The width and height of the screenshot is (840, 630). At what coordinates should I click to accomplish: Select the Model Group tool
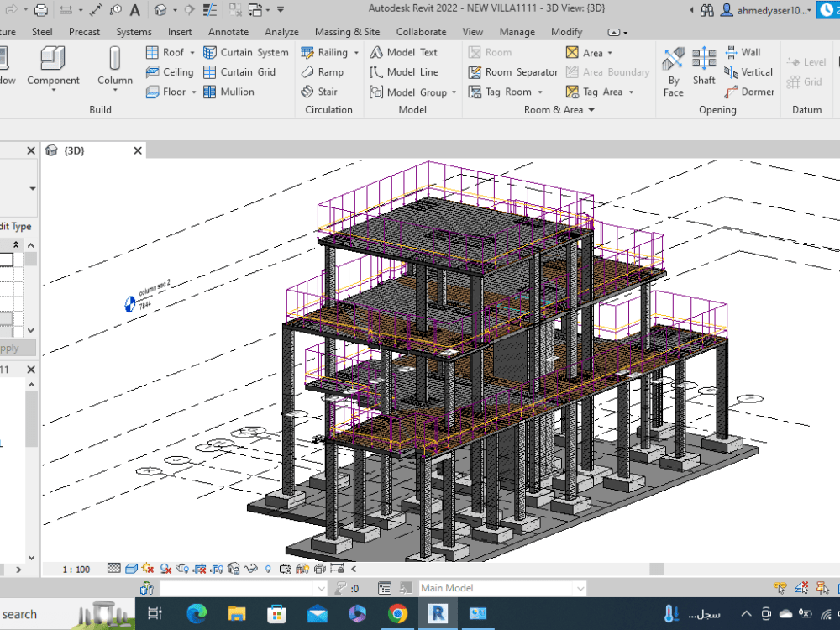(x=407, y=92)
